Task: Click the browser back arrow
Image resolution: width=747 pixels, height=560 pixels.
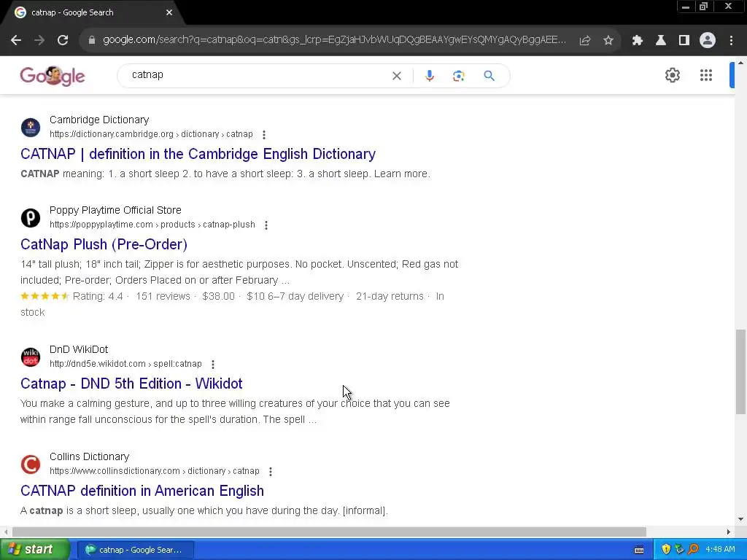Action: coord(16,41)
